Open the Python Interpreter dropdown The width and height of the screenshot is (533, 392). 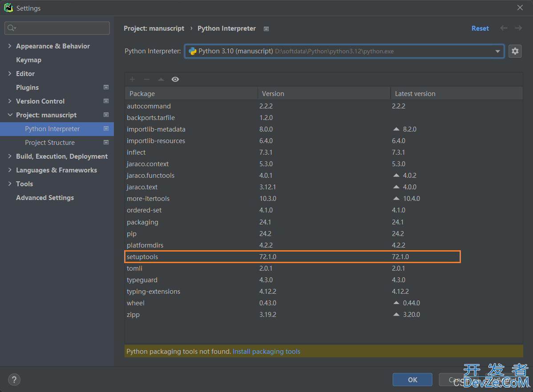pyautogui.click(x=497, y=51)
